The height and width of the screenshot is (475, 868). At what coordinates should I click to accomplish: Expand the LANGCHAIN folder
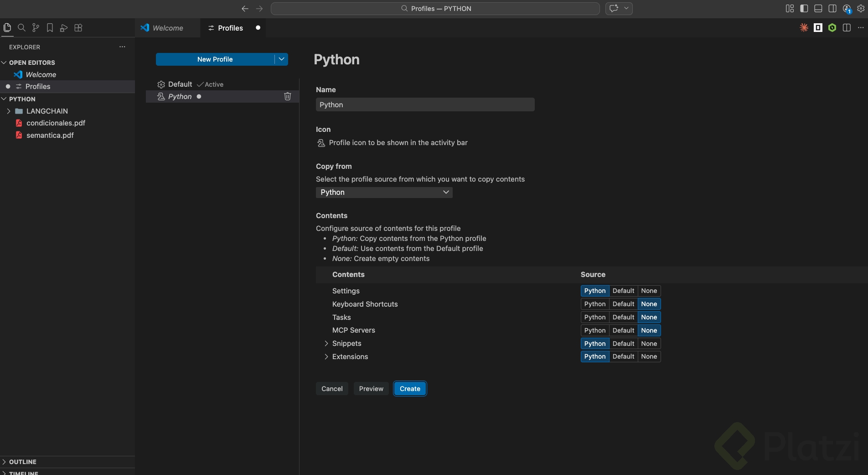pyautogui.click(x=9, y=111)
